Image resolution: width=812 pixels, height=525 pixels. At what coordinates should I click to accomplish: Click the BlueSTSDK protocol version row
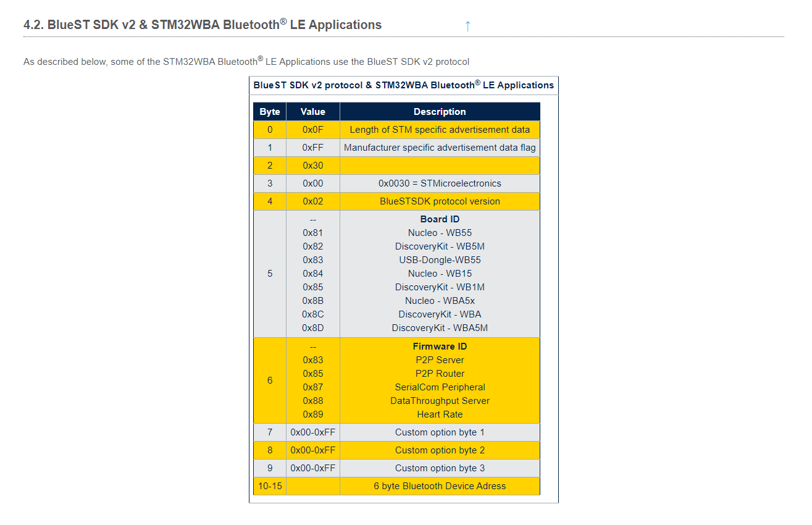click(x=440, y=201)
